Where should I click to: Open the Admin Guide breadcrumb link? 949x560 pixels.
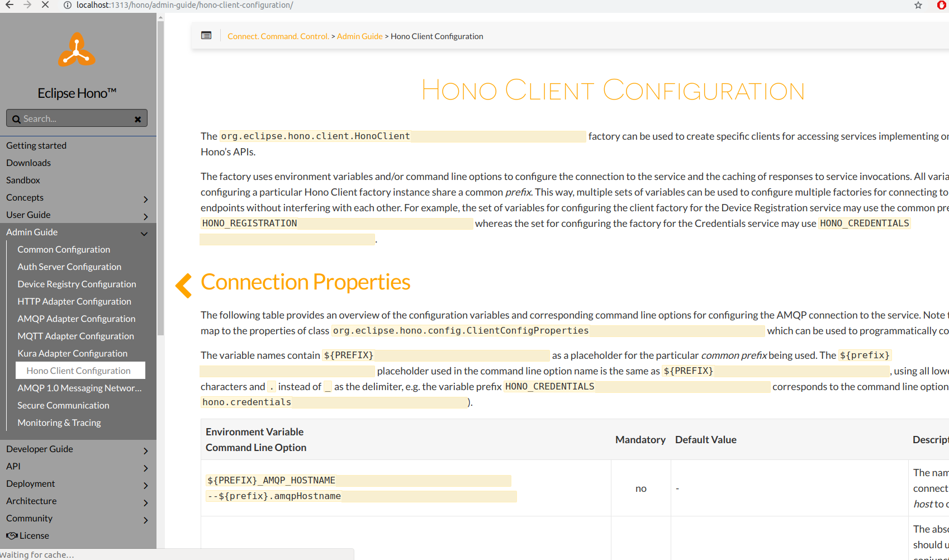[359, 36]
